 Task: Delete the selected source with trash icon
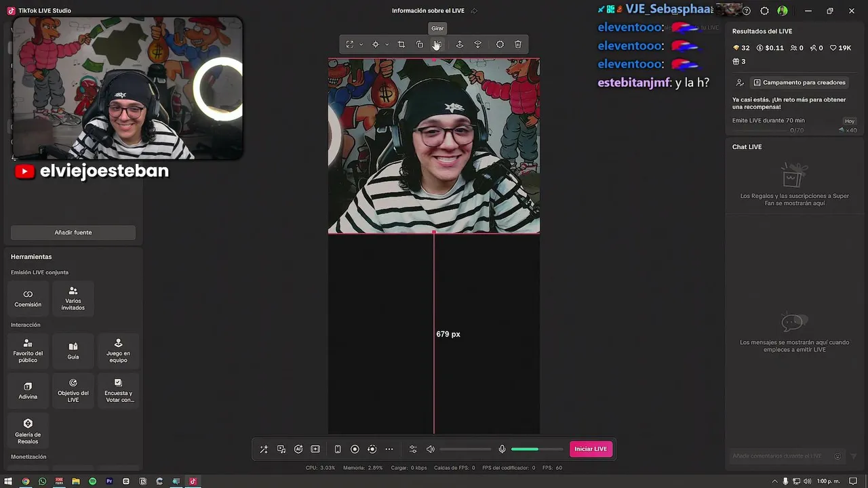tap(518, 45)
